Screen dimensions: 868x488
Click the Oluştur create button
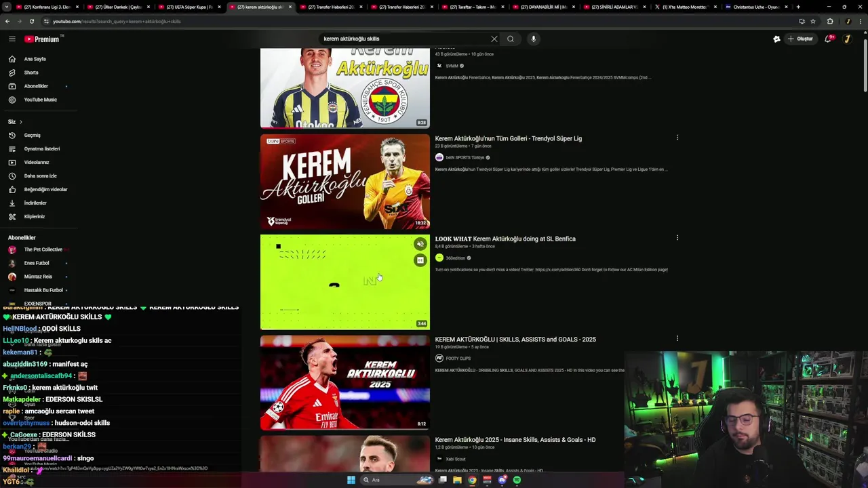[x=800, y=39]
